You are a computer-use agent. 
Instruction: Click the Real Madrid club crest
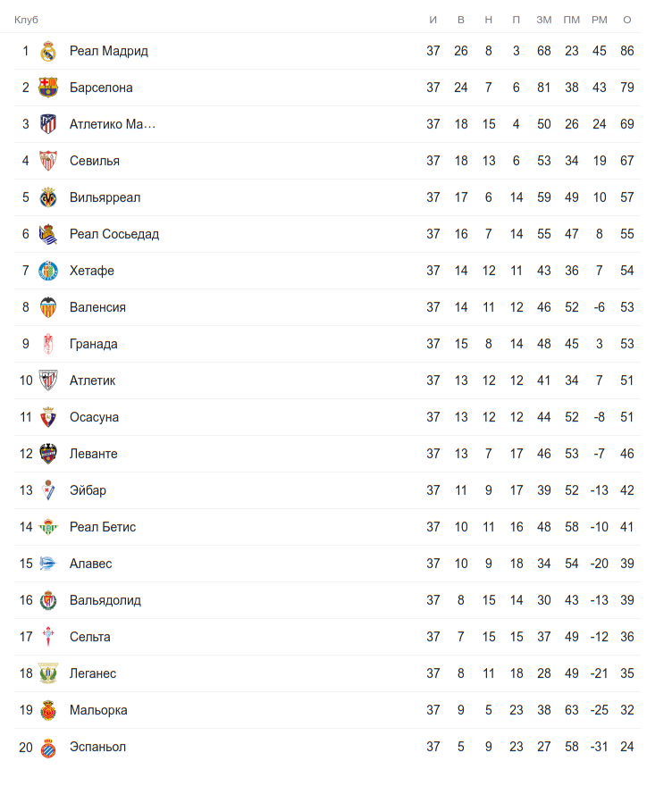48,52
